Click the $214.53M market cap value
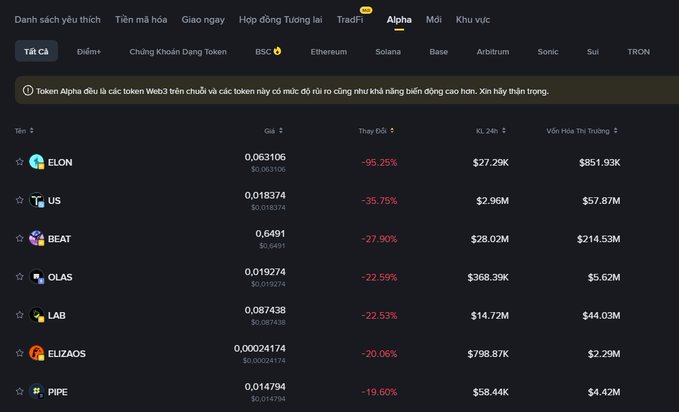Image resolution: width=679 pixels, height=412 pixels. coord(598,239)
